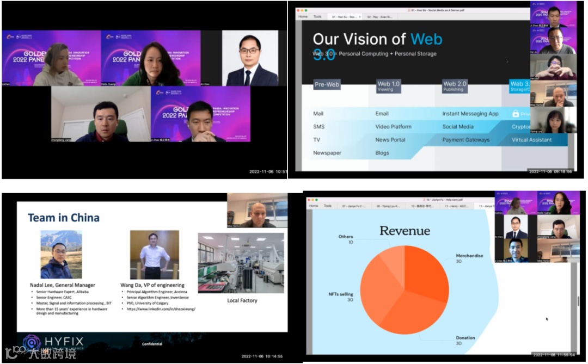Click the lock icon beside Private on Web 3.0 slide
This screenshot has height=364, width=588.
pyautogui.click(x=516, y=113)
